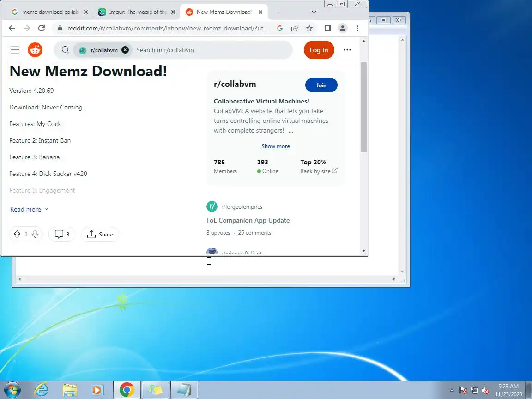Show hidden tray icons arrow
The height and width of the screenshot is (399, 532).
(x=452, y=391)
